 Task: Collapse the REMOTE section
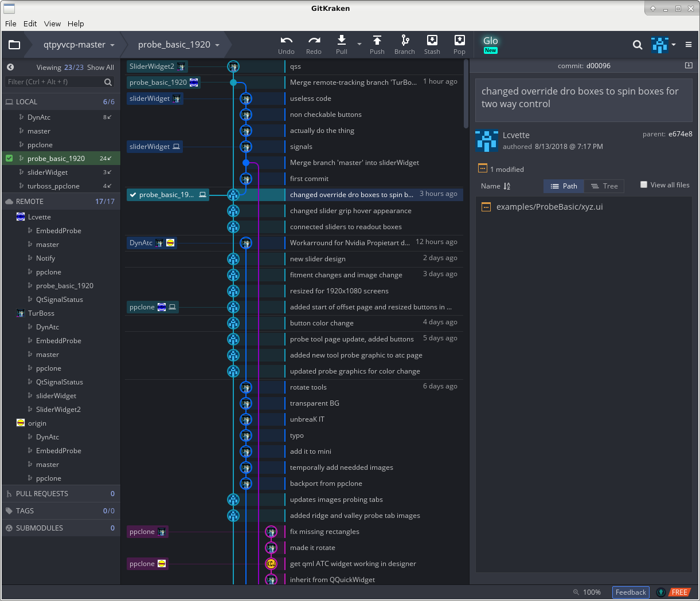[60, 201]
